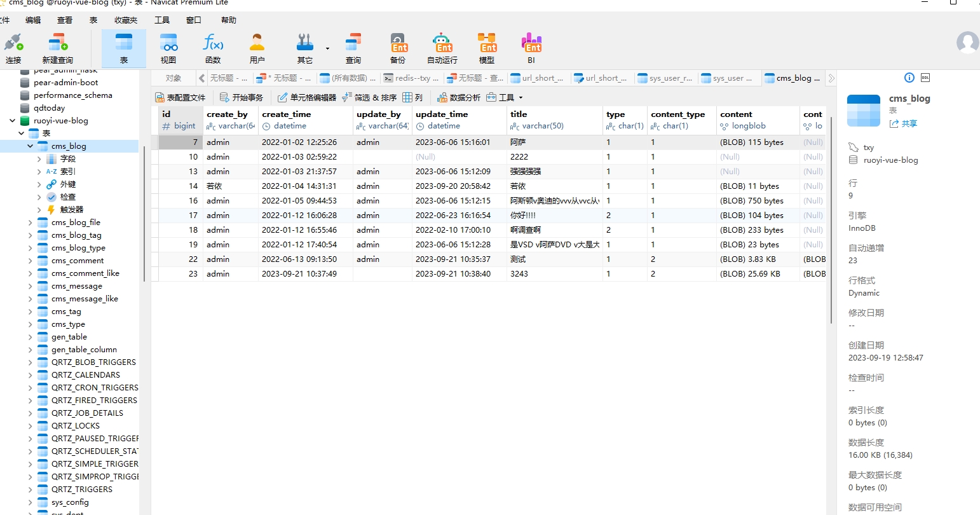Select the sys_config table

click(70, 502)
